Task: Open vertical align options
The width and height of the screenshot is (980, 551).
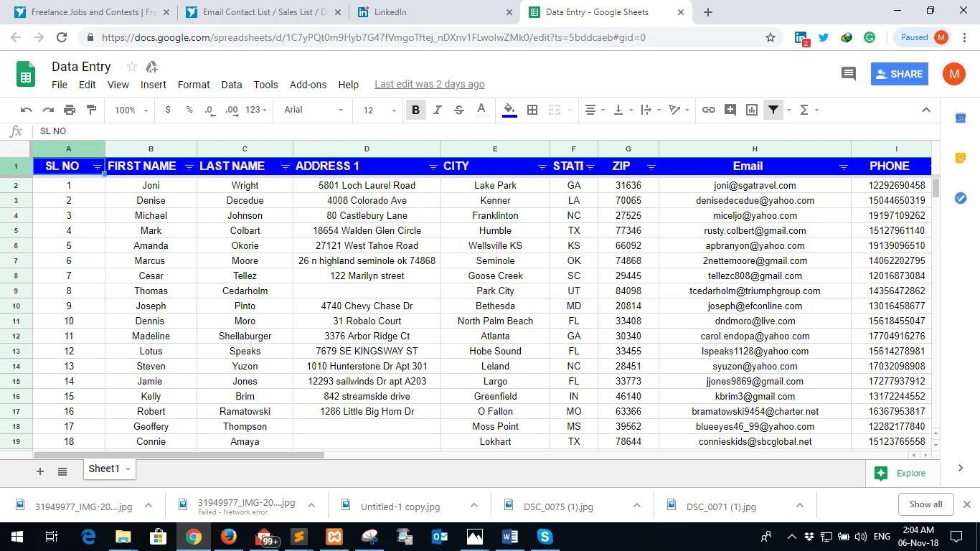Action: click(623, 110)
